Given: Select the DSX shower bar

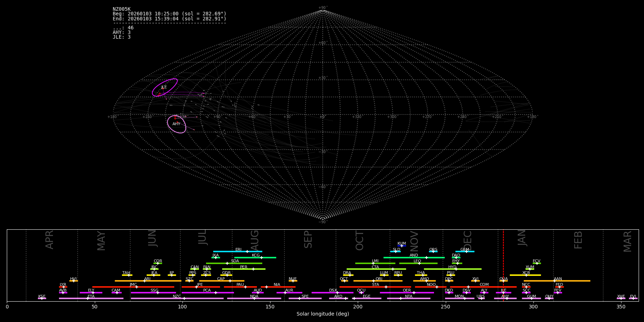Looking at the screenshot, I should [x=332, y=293].
